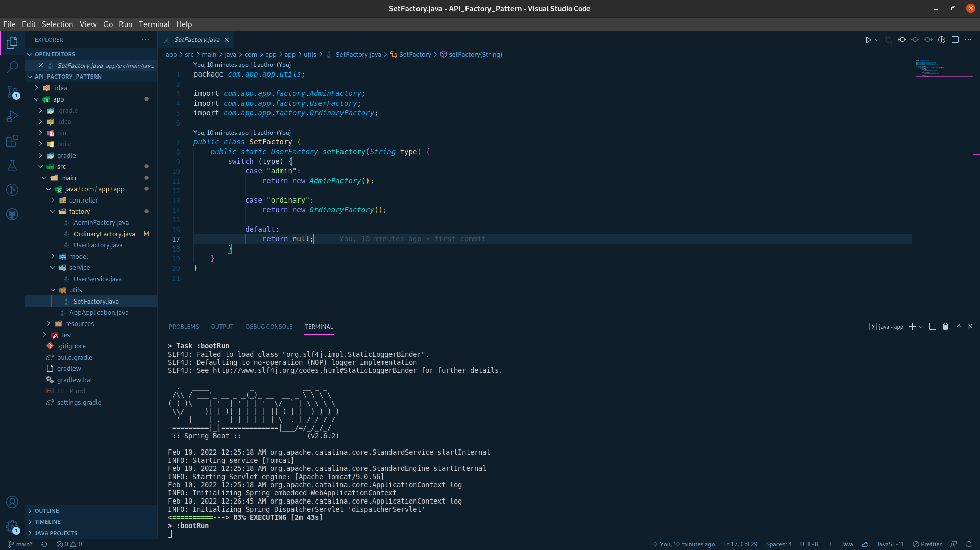Open previous revision changes icon in editor toolbar
980x550 pixels.
902,40
